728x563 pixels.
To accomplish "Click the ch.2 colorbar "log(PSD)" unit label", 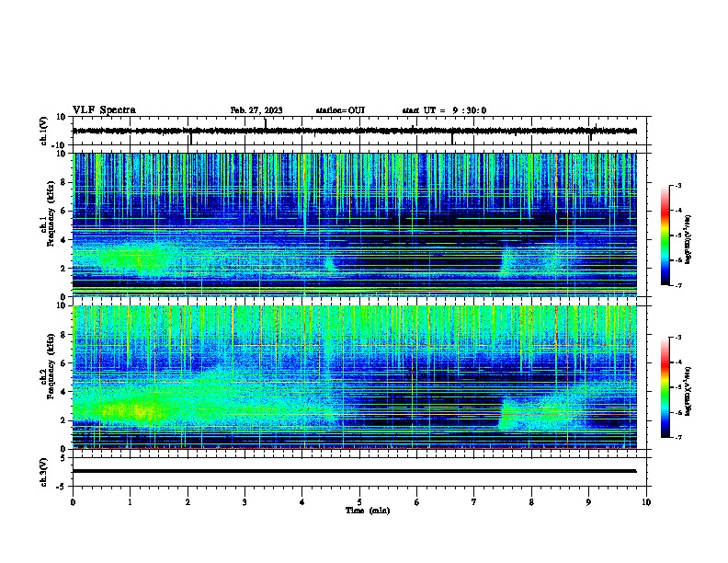I will pyautogui.click(x=688, y=392).
